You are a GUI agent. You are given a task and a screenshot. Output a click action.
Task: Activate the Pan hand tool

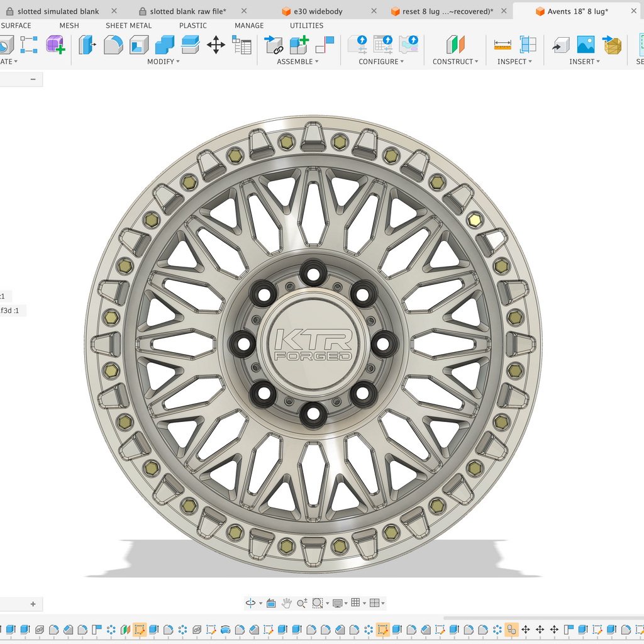[287, 603]
